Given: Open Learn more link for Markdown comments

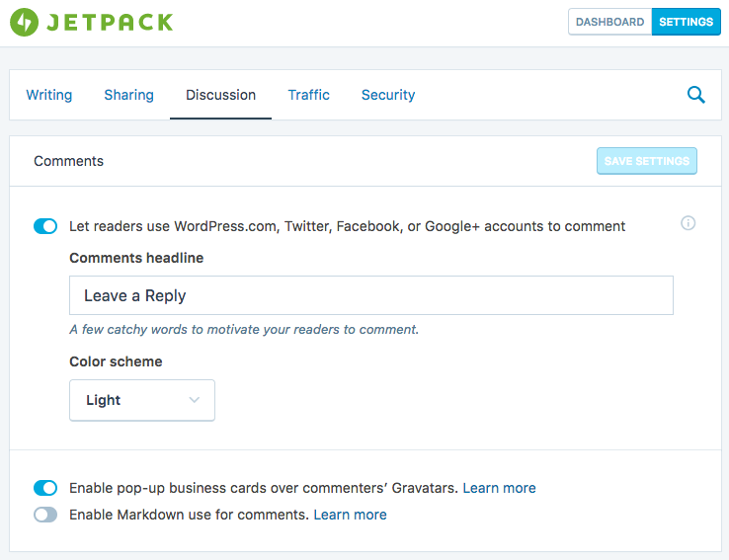Looking at the screenshot, I should (x=350, y=515).
